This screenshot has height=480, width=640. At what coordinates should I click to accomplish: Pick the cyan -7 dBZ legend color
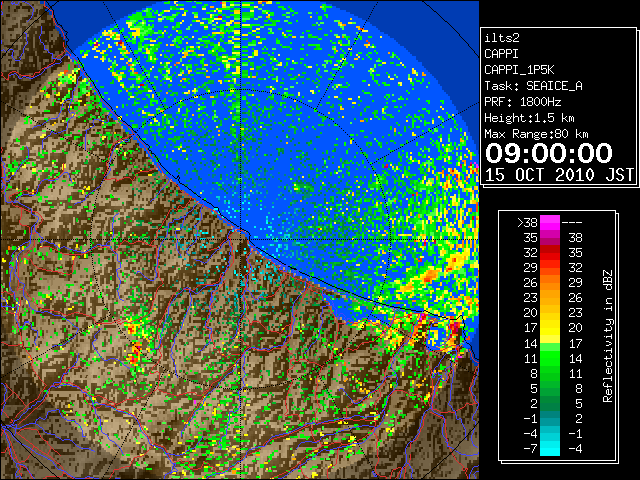(x=550, y=448)
